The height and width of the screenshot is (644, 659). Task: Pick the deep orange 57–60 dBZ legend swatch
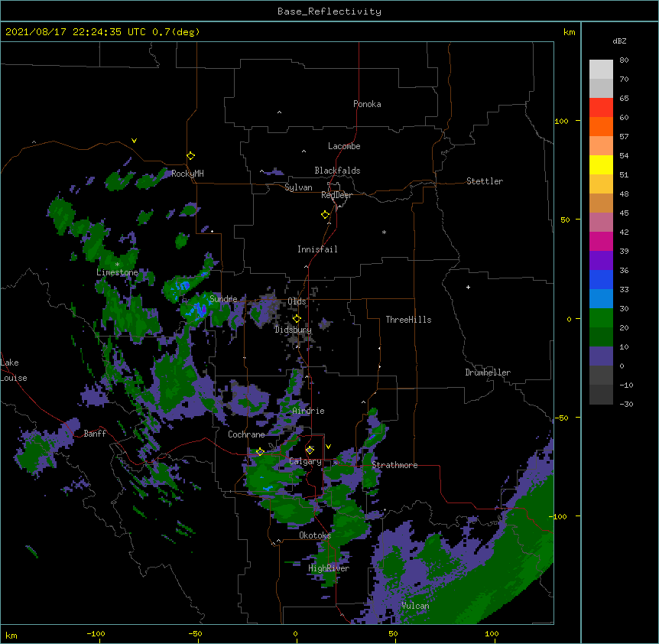[601, 126]
